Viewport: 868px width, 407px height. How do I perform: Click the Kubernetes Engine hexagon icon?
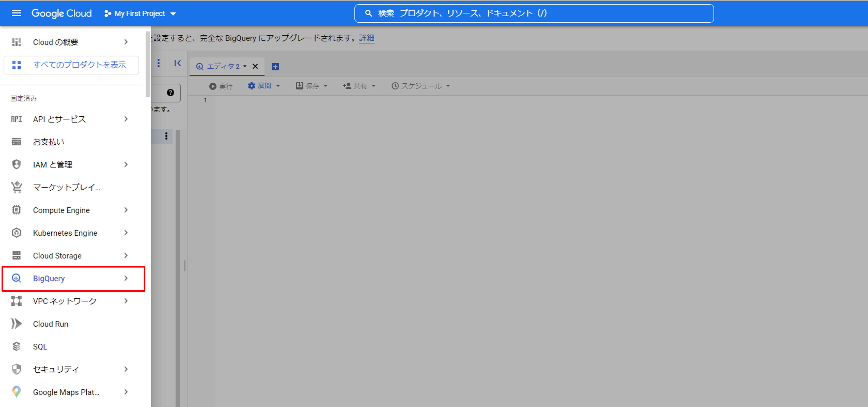[17, 233]
